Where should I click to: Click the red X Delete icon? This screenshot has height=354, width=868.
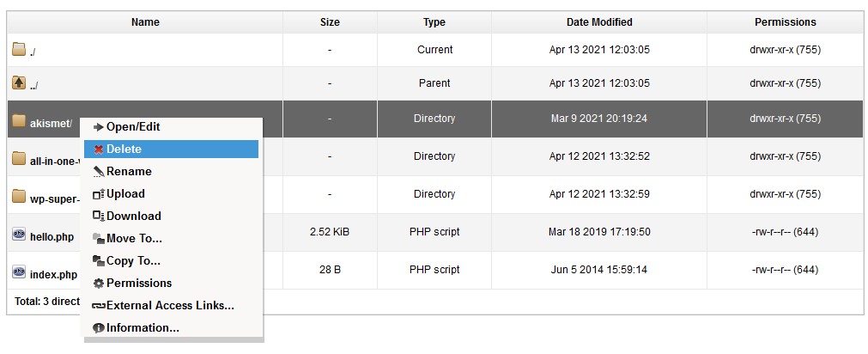99,150
